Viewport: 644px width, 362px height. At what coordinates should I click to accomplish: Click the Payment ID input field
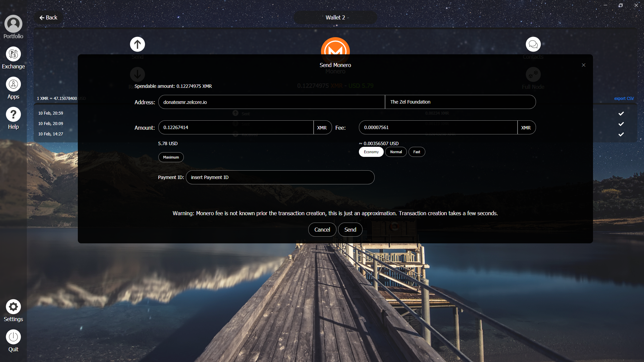click(280, 177)
